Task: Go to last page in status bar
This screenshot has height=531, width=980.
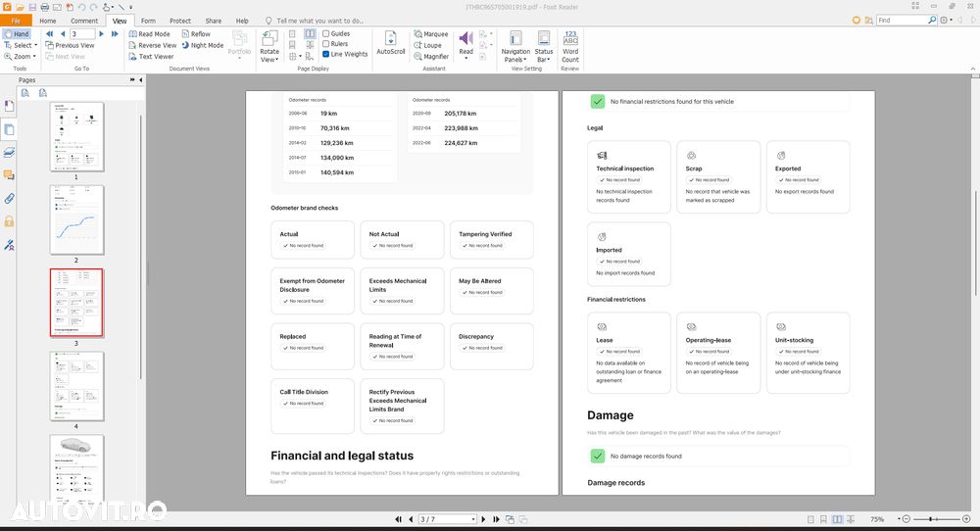Action: point(496,519)
